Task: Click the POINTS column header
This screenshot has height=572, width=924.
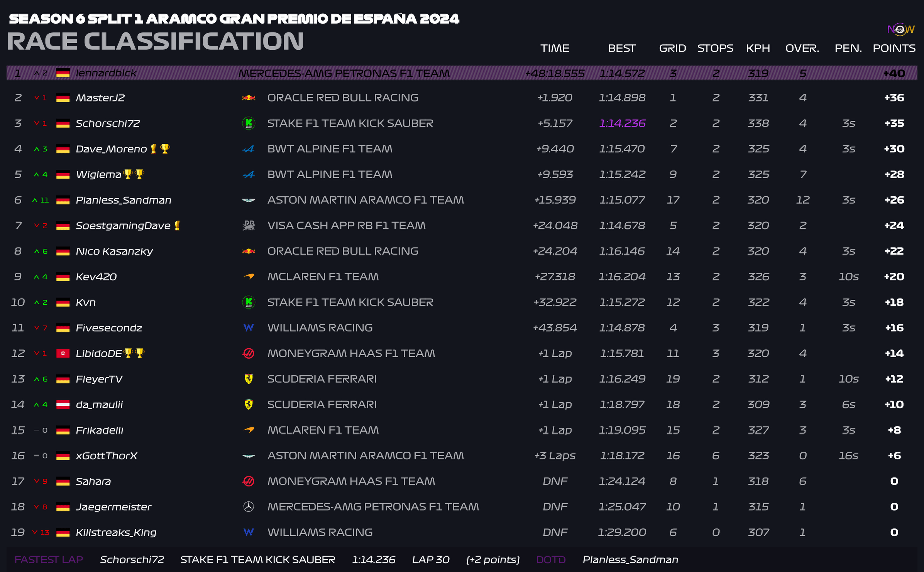Action: (x=894, y=48)
